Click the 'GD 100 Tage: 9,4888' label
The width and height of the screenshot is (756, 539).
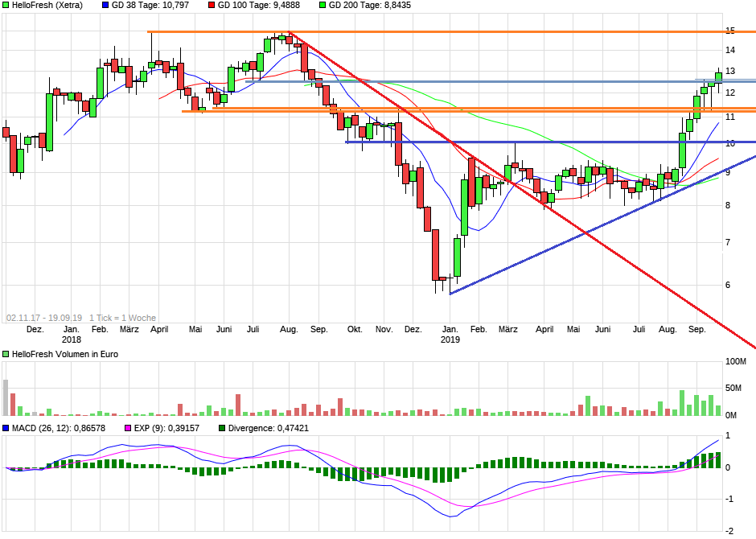click(x=259, y=6)
